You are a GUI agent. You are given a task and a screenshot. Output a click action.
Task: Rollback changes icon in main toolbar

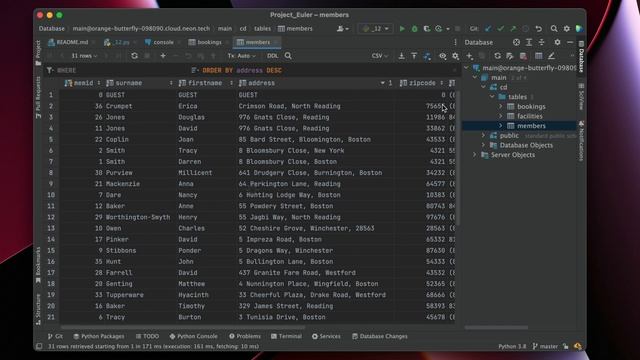pyautogui.click(x=539, y=29)
